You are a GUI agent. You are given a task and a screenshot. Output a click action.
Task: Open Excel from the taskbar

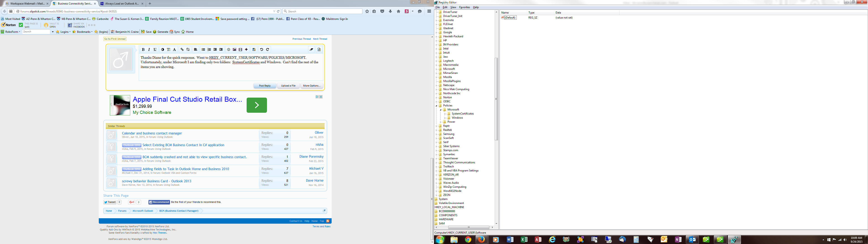coord(524,240)
